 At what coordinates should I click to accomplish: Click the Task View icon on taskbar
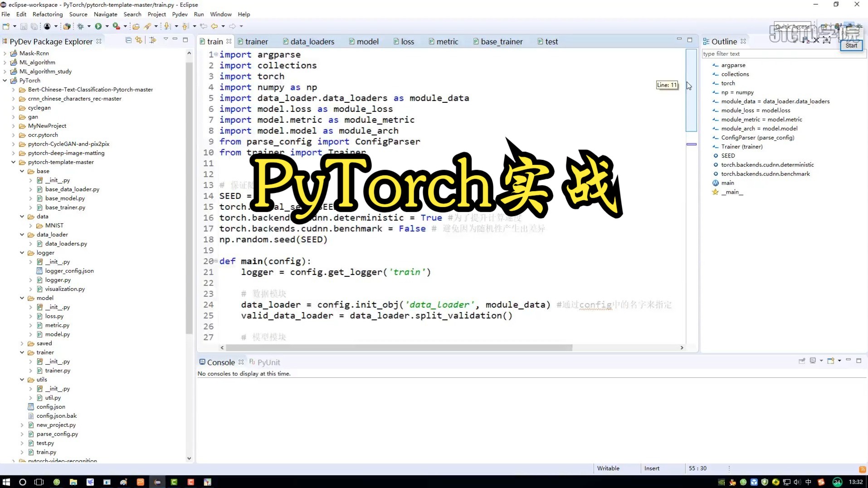coord(39,482)
